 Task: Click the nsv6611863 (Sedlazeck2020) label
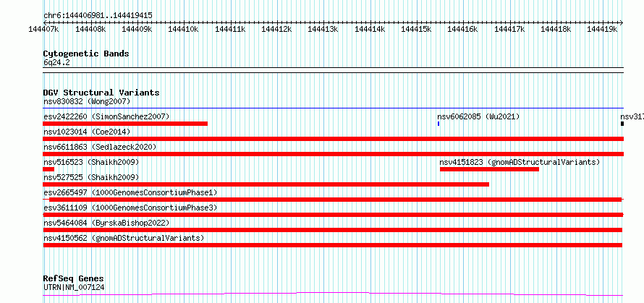[100, 147]
